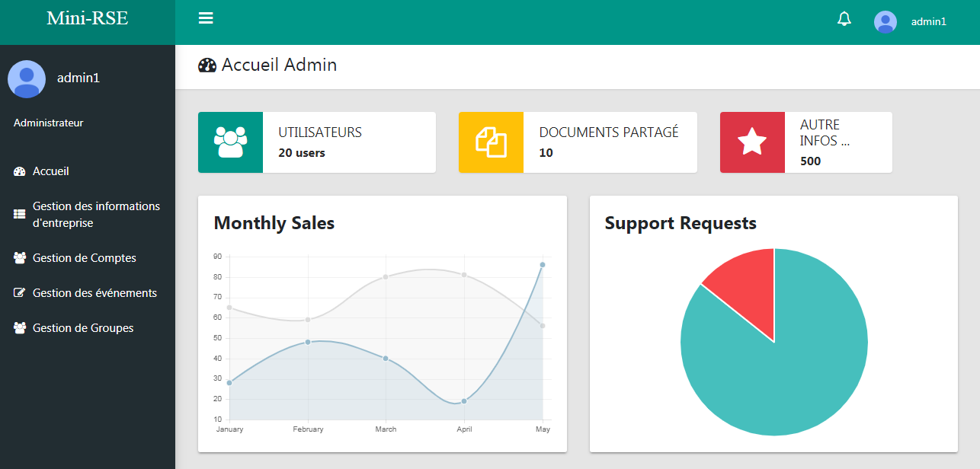Click the green Utilisateurs users icon tile

pyautogui.click(x=230, y=142)
